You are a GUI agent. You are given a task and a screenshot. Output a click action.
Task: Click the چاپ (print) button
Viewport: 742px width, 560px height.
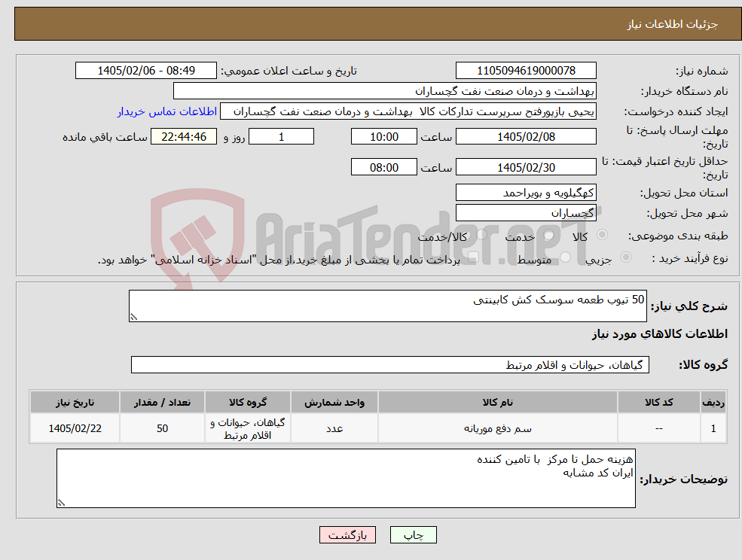413,535
